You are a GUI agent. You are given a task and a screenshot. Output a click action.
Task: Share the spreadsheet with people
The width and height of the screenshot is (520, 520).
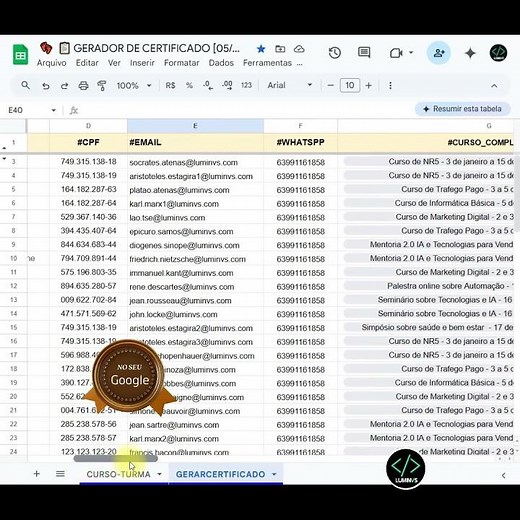(439, 53)
